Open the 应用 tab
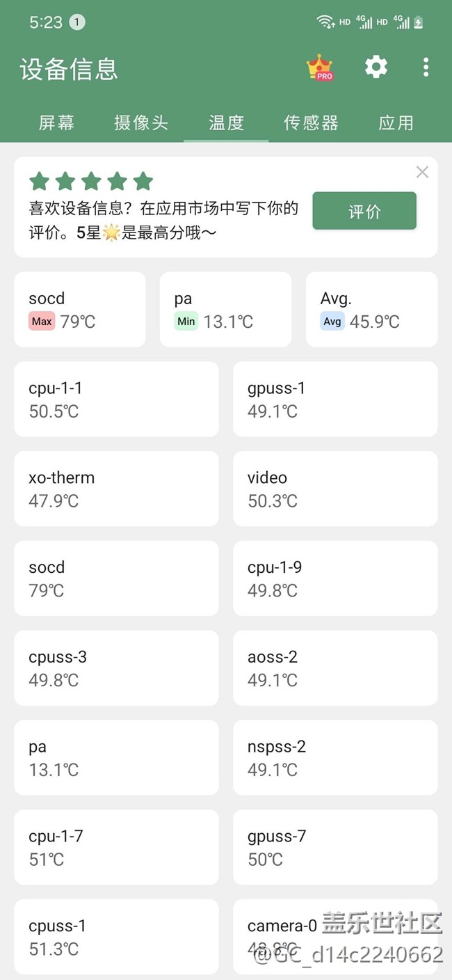The width and height of the screenshot is (452, 980). click(x=396, y=123)
